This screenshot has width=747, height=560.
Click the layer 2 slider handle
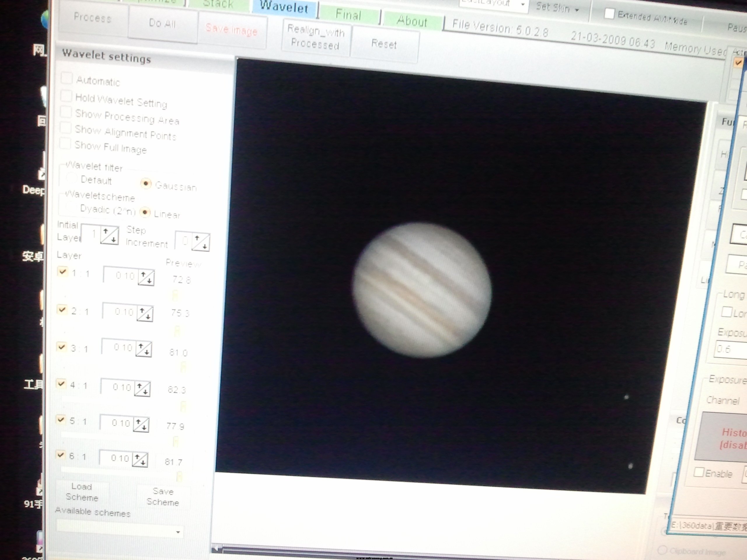pyautogui.click(x=177, y=331)
